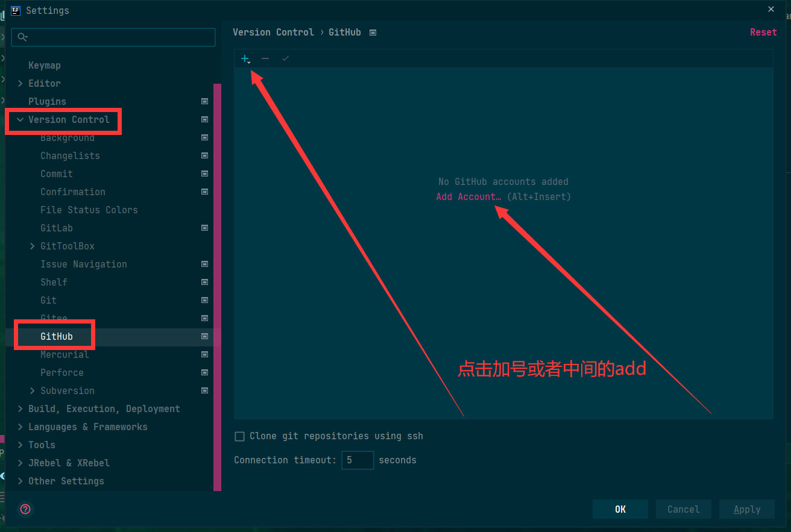Select the Changelists settings entry
Screen dimensions: 791x532
[70, 155]
